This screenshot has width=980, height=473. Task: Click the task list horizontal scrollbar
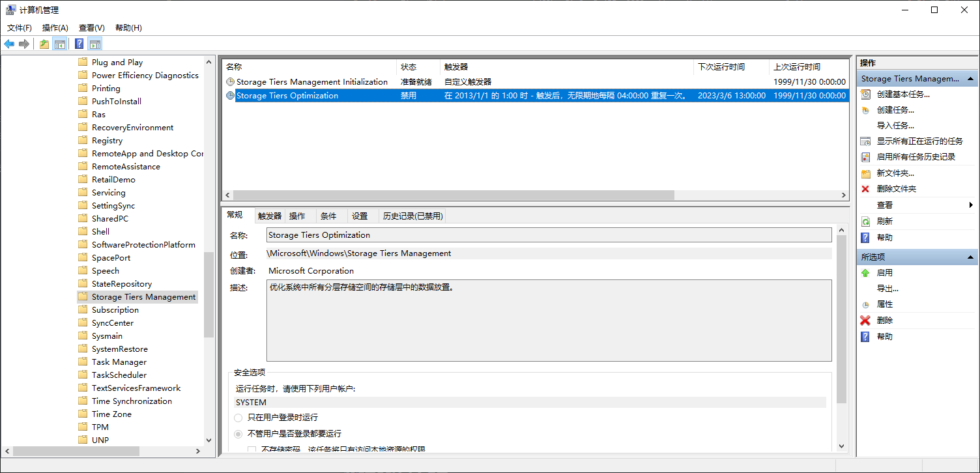[x=453, y=195]
